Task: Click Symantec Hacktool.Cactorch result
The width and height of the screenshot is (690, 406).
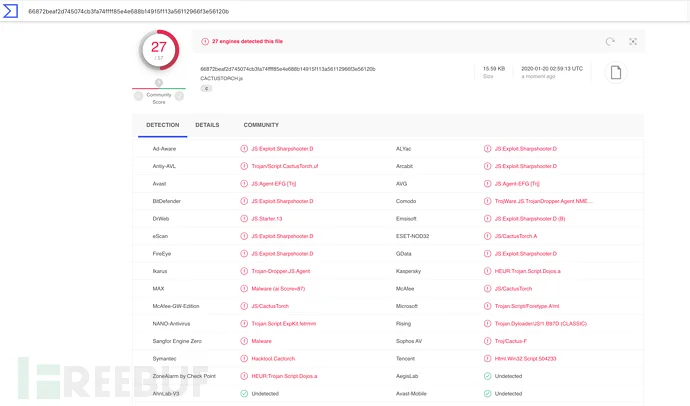Action: click(x=273, y=358)
